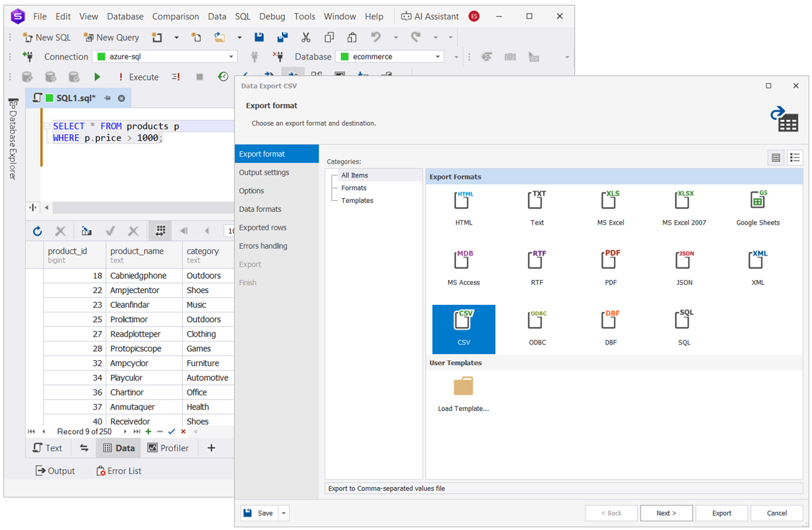Switch export formats to list view
The height and width of the screenshot is (530, 812).
[x=795, y=158]
